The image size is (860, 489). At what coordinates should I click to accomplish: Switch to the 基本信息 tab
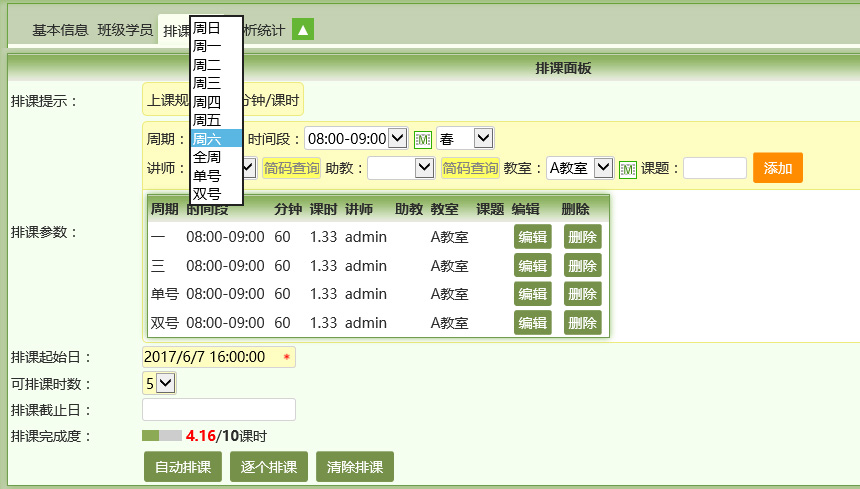pos(60,30)
